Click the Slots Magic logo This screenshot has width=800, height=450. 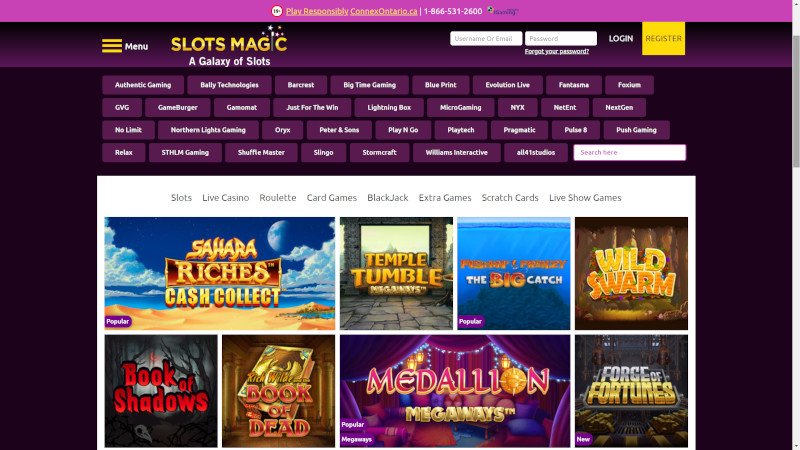[229, 46]
